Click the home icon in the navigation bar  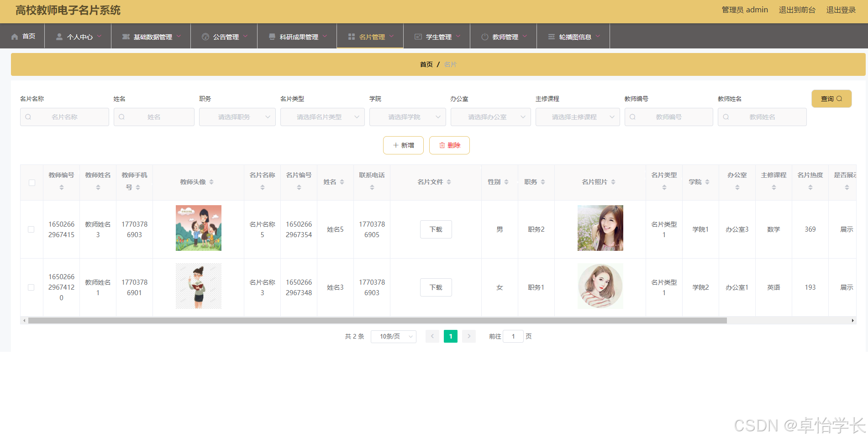tap(15, 37)
